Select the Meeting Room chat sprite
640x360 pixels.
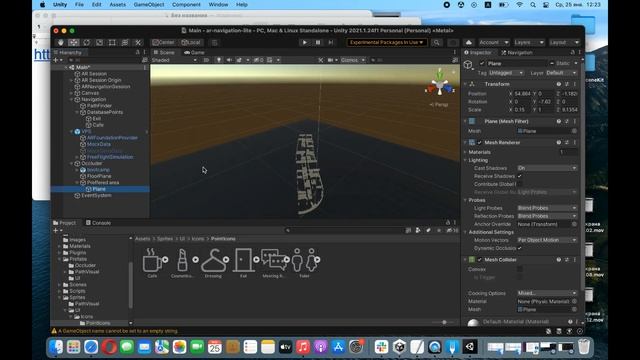point(273,263)
